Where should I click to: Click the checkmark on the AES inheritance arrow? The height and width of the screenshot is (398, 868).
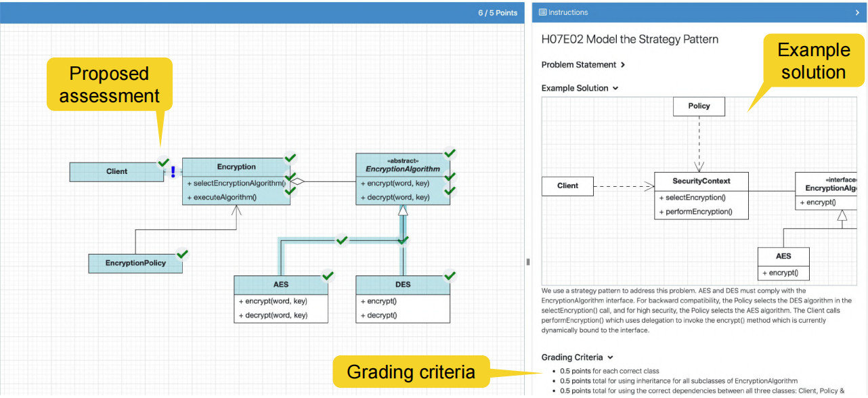click(342, 240)
